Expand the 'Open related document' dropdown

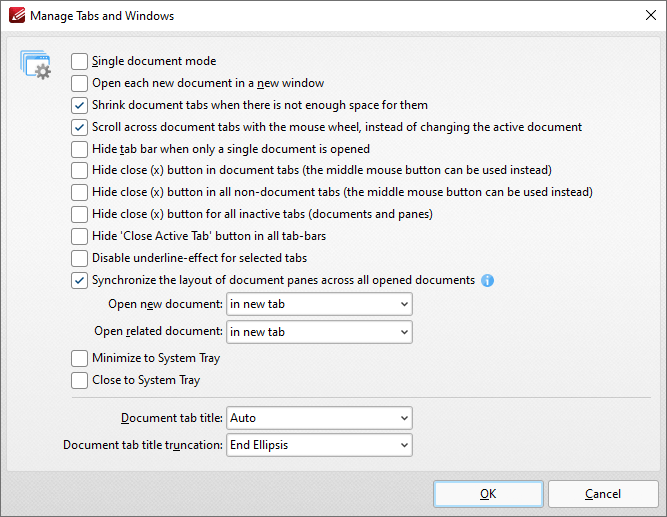tap(319, 331)
